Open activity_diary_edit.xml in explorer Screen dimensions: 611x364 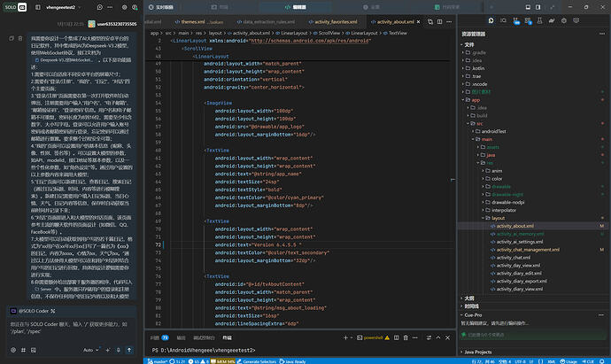coord(519,274)
